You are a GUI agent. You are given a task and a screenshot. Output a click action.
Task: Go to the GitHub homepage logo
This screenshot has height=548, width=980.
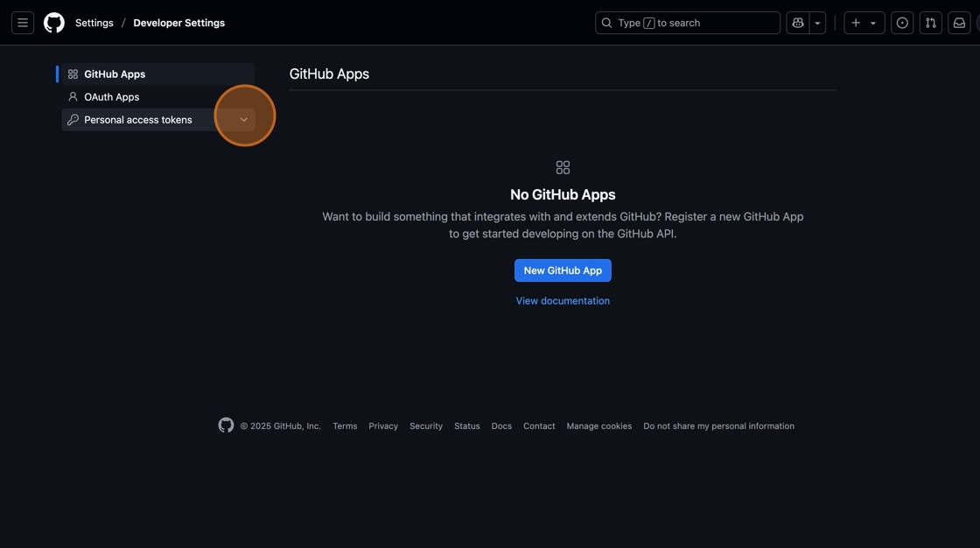tap(53, 23)
